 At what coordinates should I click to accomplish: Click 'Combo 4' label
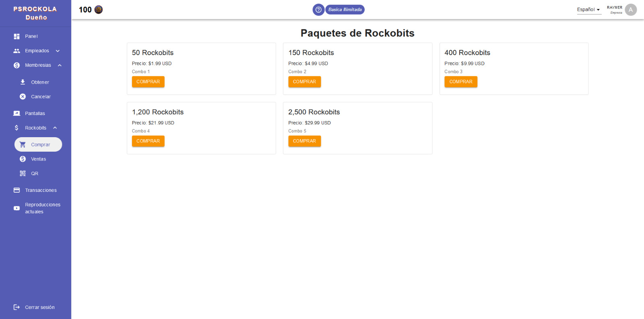click(141, 131)
